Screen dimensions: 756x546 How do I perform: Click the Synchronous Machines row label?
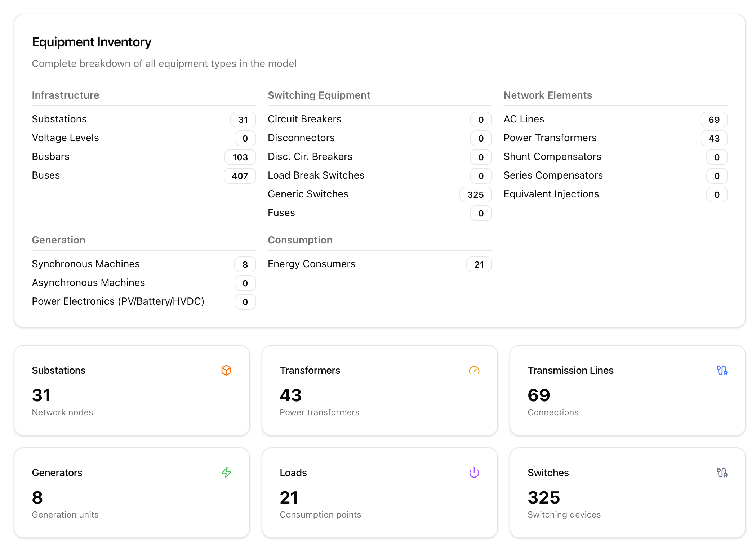click(85, 264)
